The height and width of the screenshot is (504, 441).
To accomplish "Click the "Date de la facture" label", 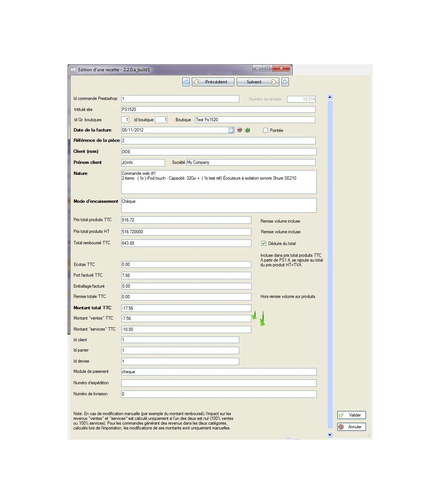I will point(92,130).
